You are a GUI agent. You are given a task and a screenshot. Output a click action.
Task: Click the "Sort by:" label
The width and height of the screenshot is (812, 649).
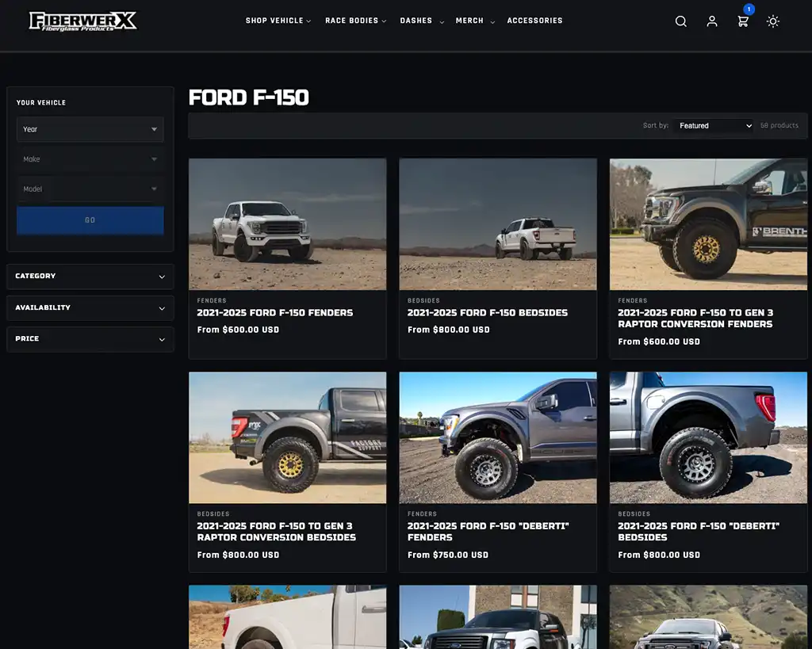(x=656, y=126)
